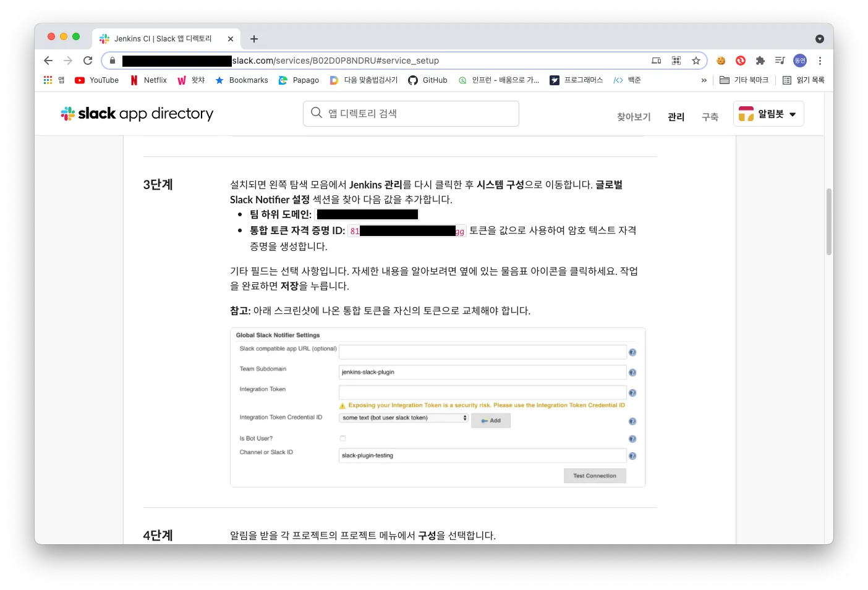Screen dimensions: 868x590
Task: Click the page vertical scrollbar
Action: [829, 222]
